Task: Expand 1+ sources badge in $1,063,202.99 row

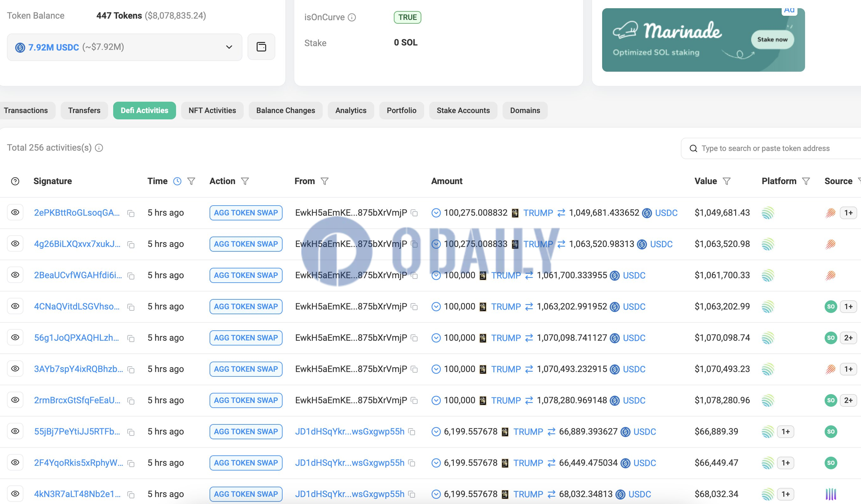Action: [848, 307]
